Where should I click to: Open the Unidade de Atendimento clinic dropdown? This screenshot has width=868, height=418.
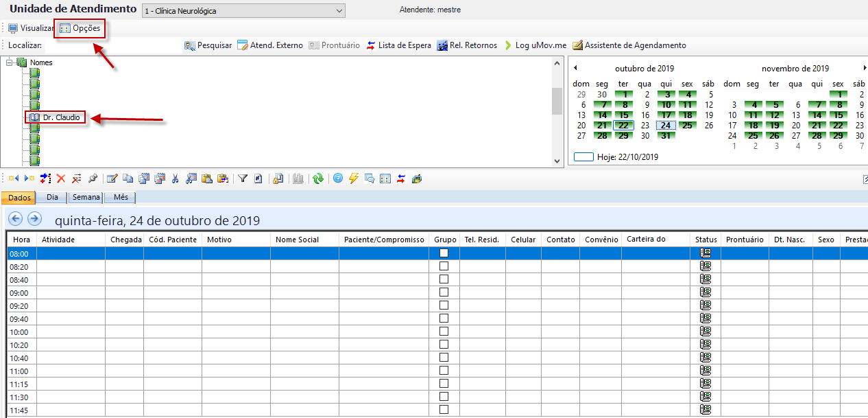click(243, 11)
